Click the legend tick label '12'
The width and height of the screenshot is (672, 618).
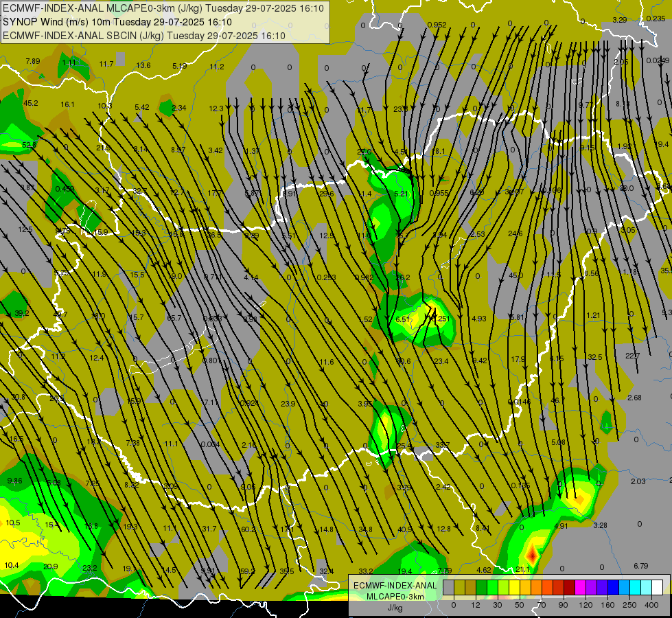[x=476, y=605]
